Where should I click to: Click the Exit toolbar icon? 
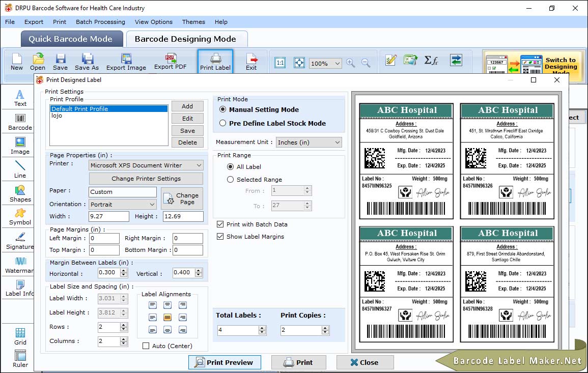[x=251, y=62]
